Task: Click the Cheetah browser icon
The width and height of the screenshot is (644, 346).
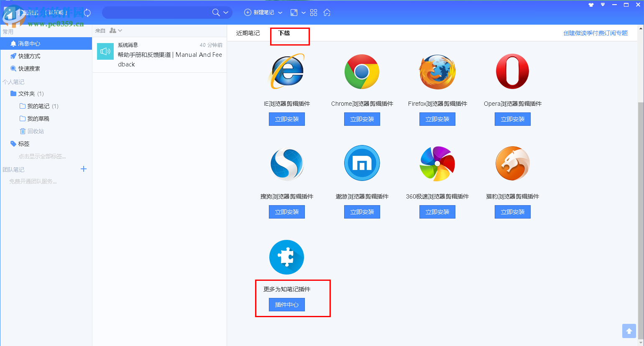Action: (513, 163)
